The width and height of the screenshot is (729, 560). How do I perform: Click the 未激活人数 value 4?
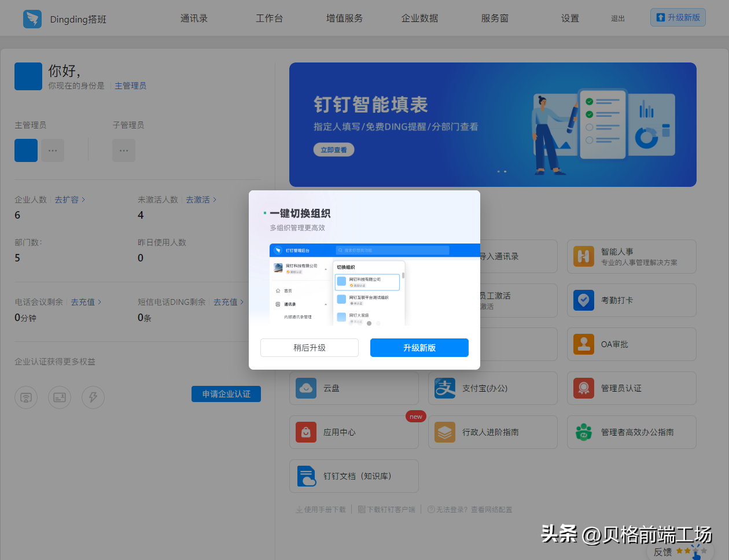point(141,215)
